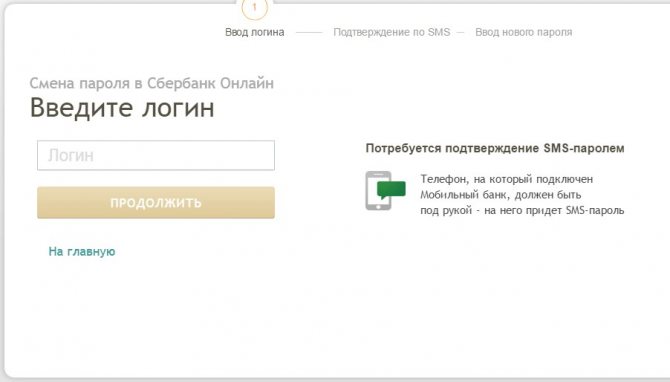Click the green SMS speech bubble icon
Screen dimensions: 670x382
click(x=391, y=190)
